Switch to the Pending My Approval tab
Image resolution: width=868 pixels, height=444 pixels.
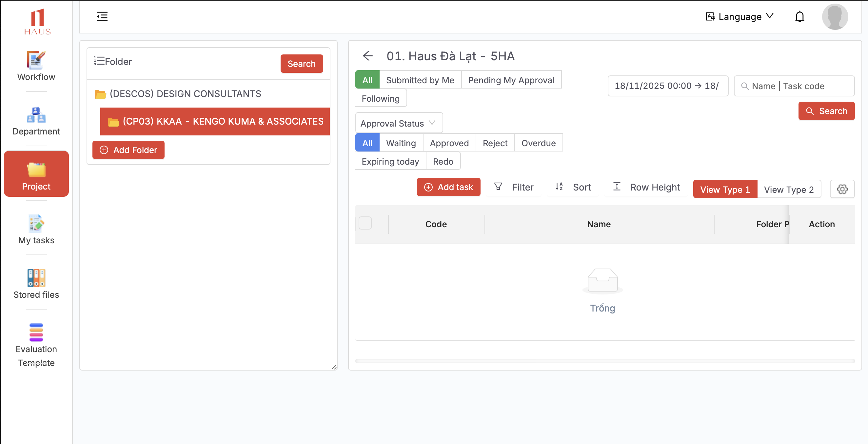tap(511, 80)
